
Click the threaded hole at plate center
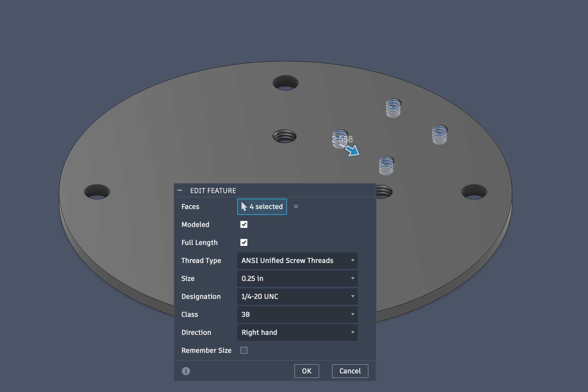(x=284, y=136)
